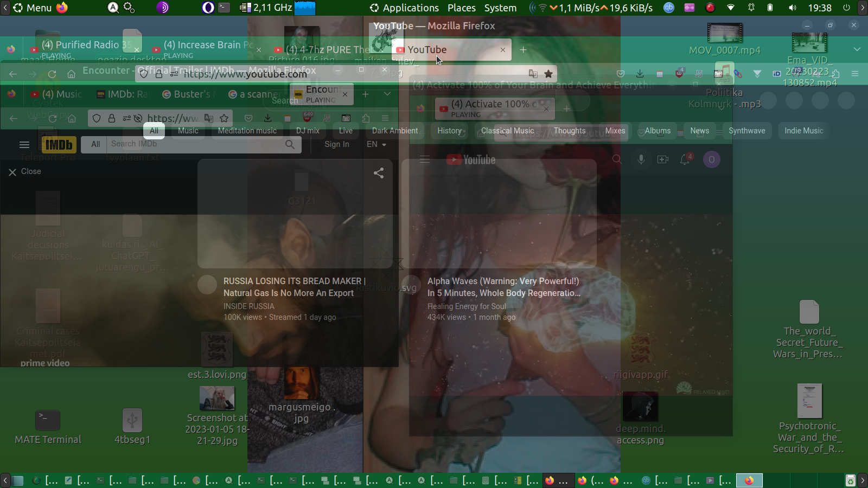Launch Firefox from the top panel icon
Viewport: 868px width, 488px height.
(x=62, y=8)
